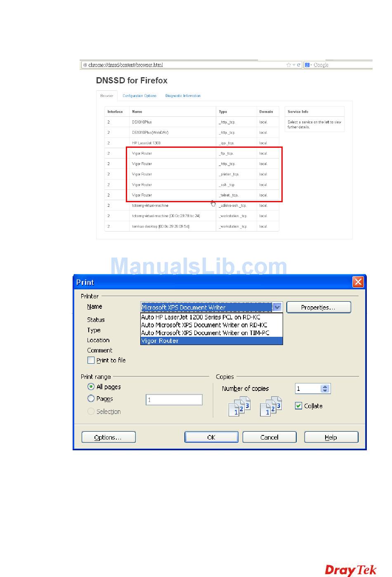
Task: Enable the Print to file checkbox
Action: tap(91, 360)
